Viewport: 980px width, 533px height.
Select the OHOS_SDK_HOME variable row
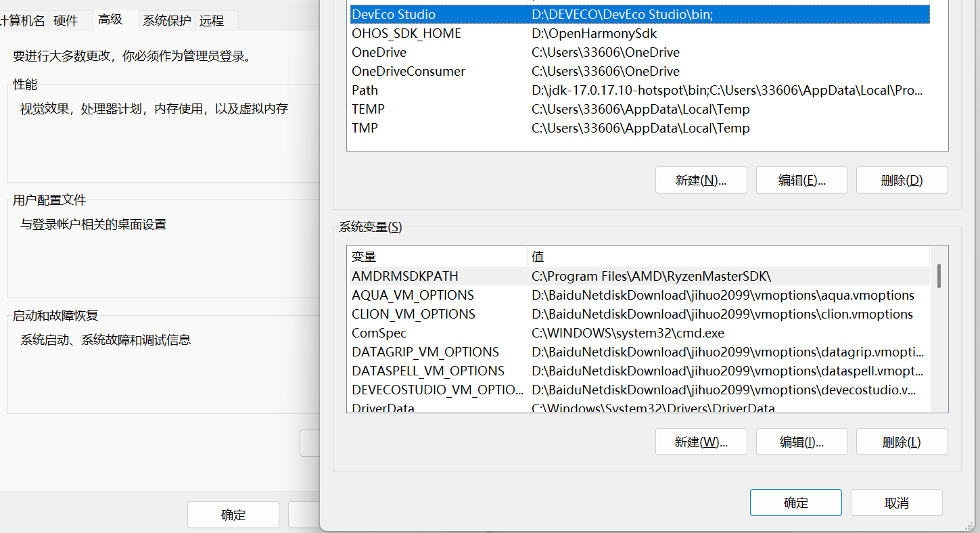[x=638, y=33]
